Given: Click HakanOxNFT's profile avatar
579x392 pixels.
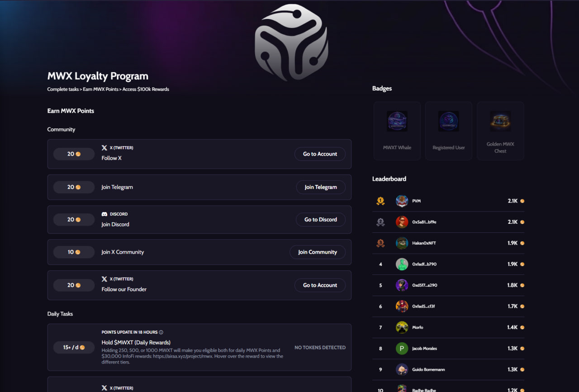Looking at the screenshot, I should [402, 243].
